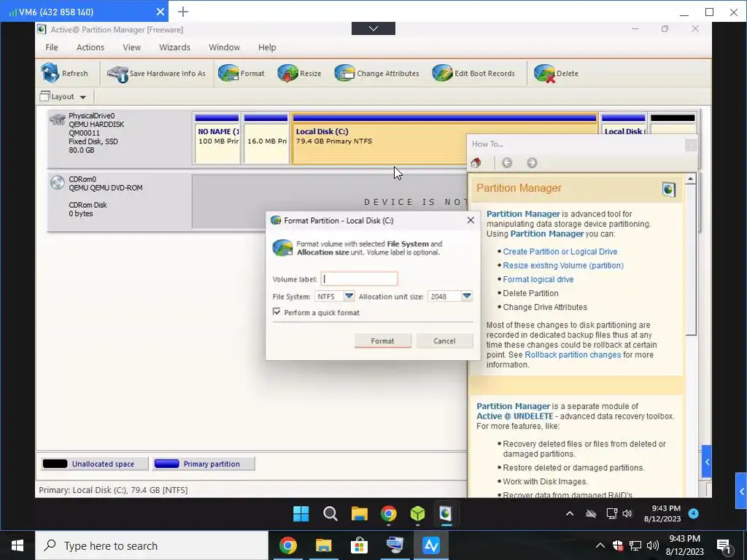Toggle Perform a quick format checkbox
The width and height of the screenshot is (747, 560).
coord(276,311)
